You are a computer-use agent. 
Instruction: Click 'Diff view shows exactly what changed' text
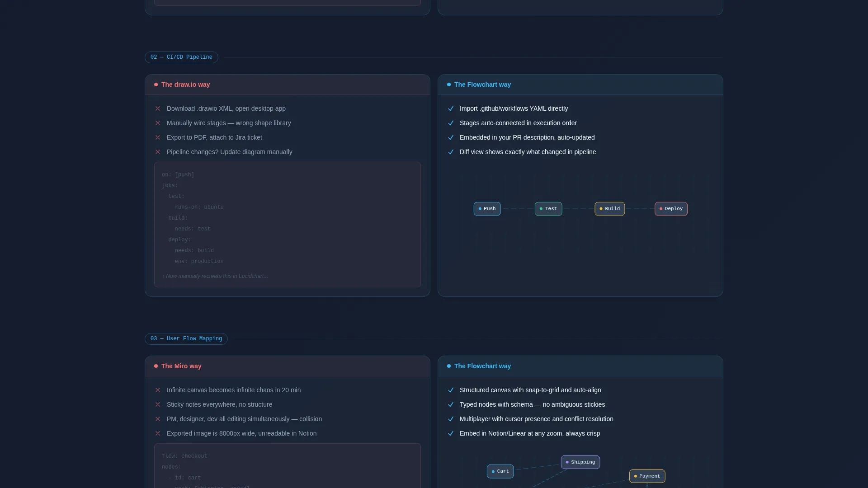528,152
